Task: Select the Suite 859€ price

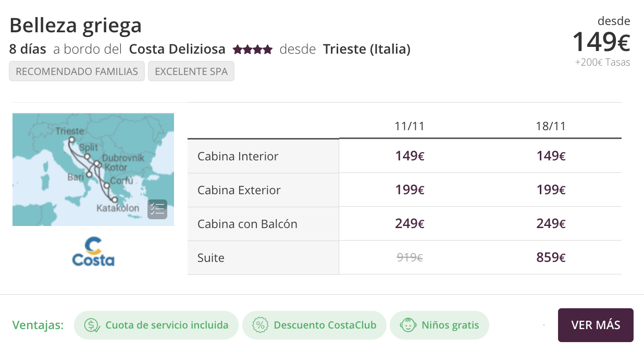Action: [x=551, y=257]
